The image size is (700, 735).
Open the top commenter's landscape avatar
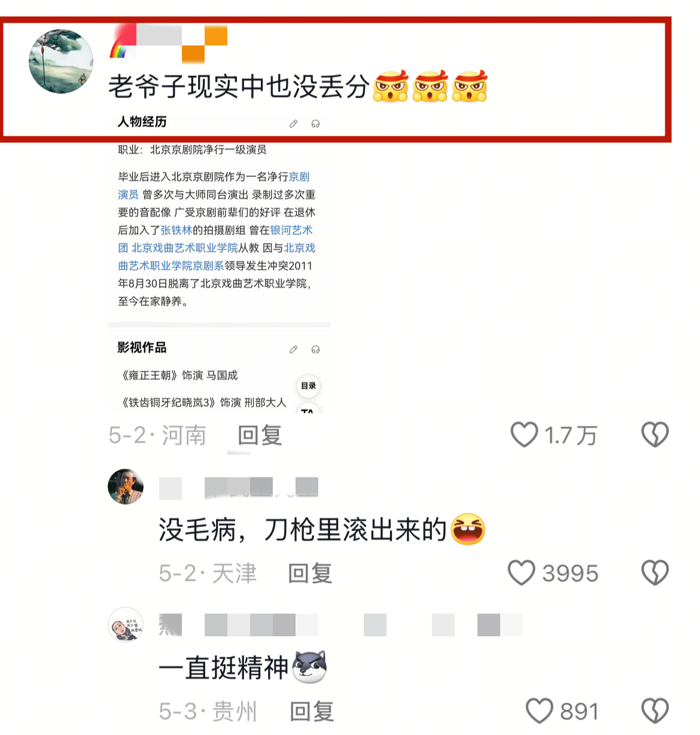tap(61, 62)
